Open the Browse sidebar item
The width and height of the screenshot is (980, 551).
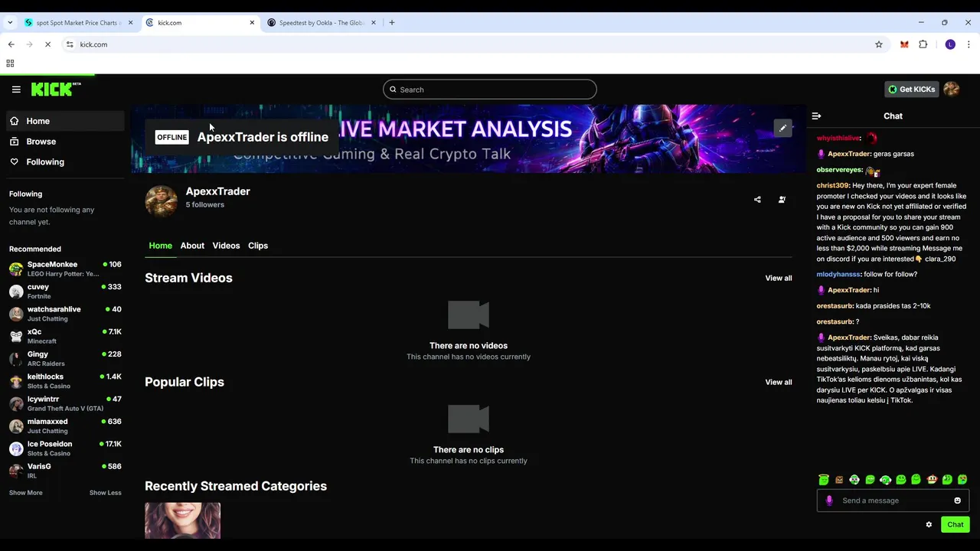pyautogui.click(x=64, y=142)
